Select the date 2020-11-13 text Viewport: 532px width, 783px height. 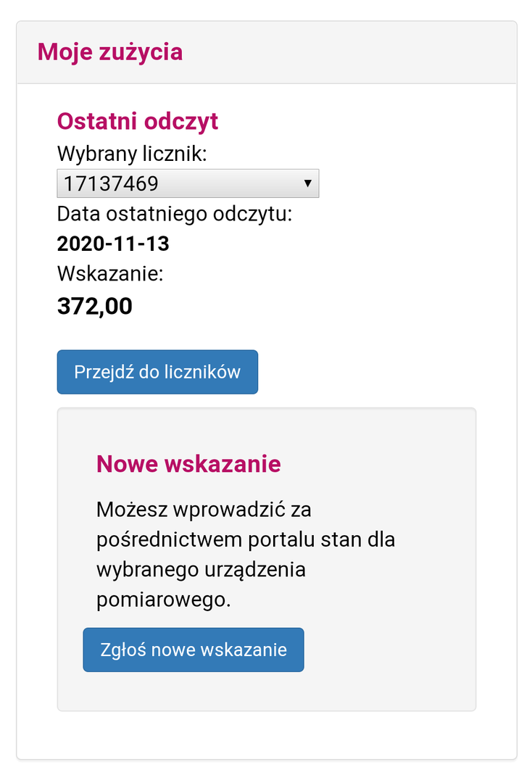[113, 244]
